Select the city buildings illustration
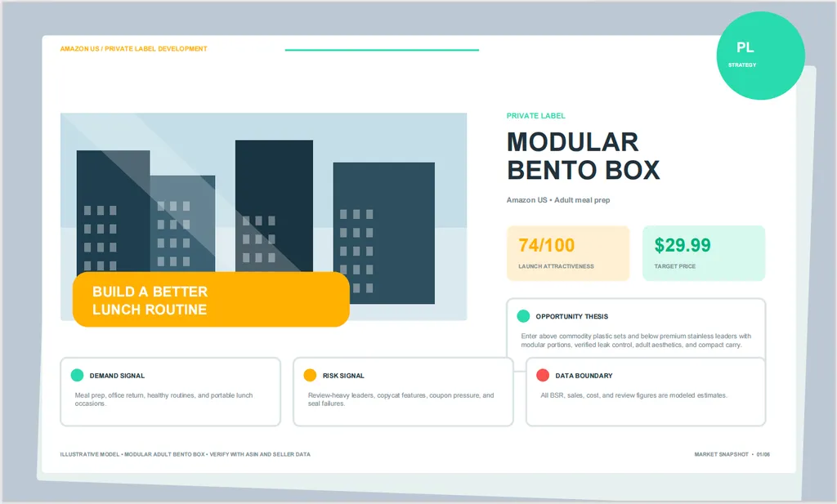 [x=264, y=216]
